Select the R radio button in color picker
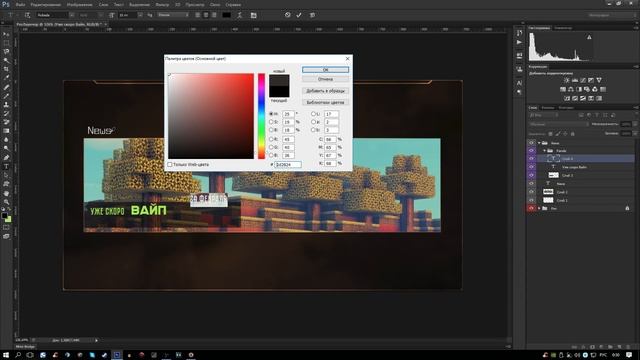This screenshot has height=360, width=640. click(271, 139)
